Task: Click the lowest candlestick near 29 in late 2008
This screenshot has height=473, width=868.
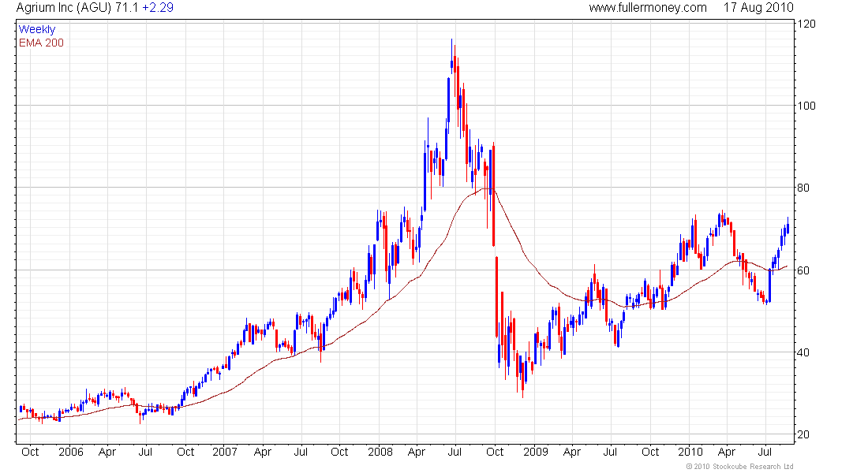Action: (x=522, y=379)
